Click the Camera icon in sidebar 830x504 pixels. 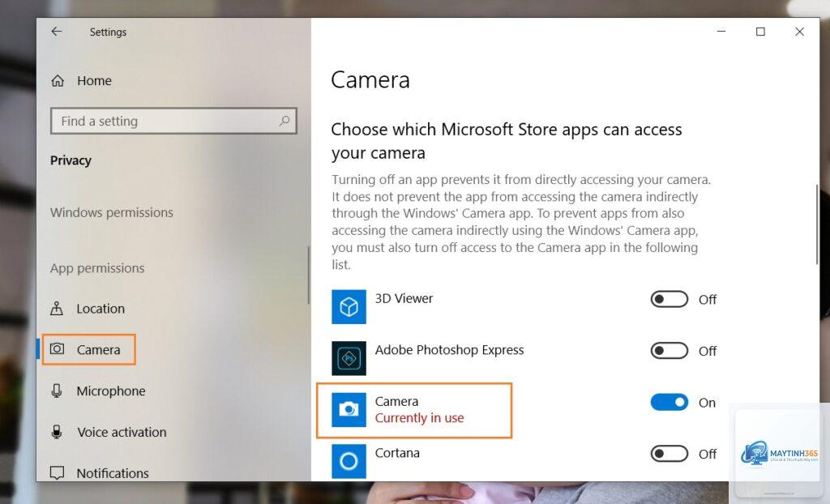pyautogui.click(x=58, y=349)
